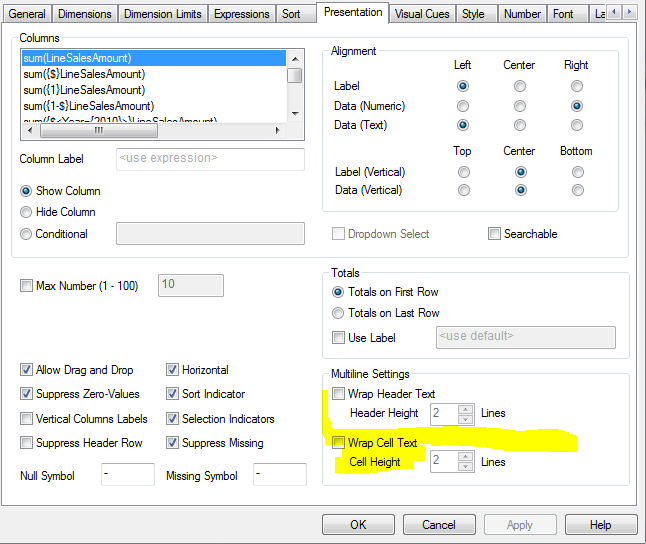Click the Missing Symbol input field
This screenshot has width=646, height=544.
(x=280, y=474)
